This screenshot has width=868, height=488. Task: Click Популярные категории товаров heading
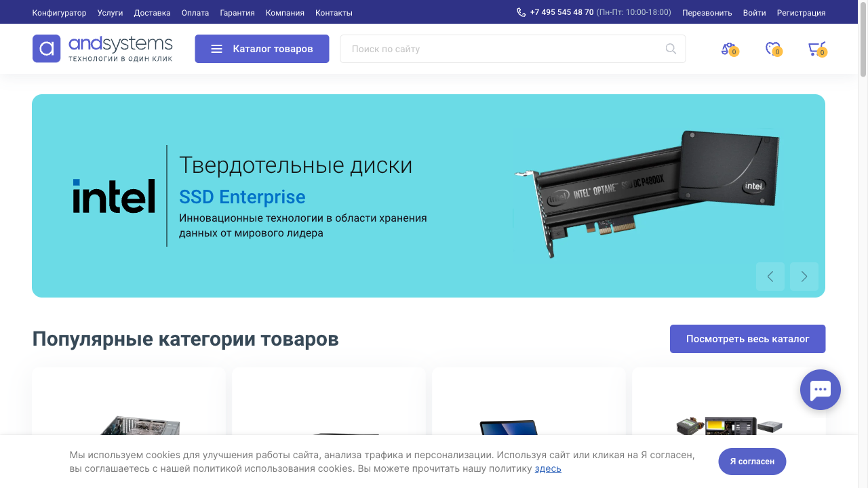[186, 339]
